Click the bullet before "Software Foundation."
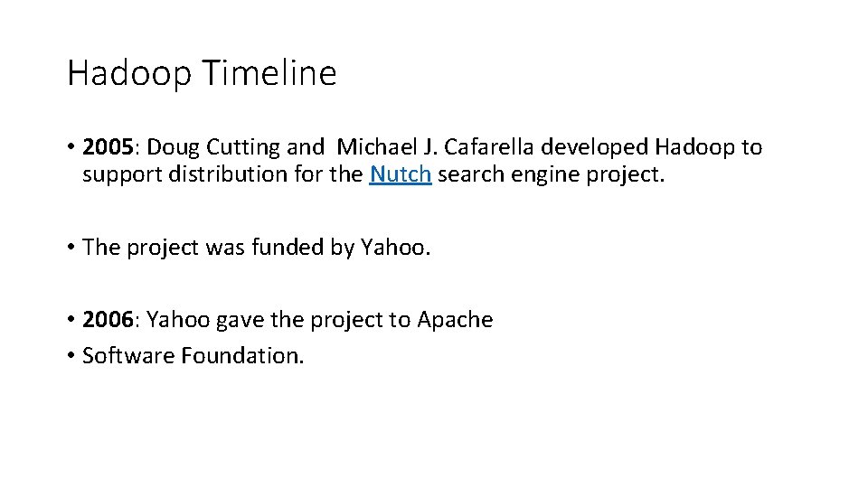This screenshot has width=868, height=488. click(x=71, y=356)
